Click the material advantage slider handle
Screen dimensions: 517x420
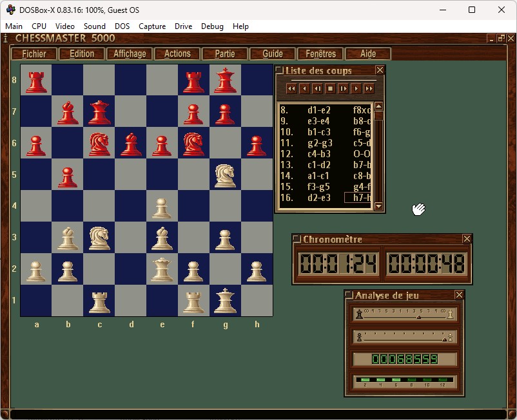coord(419,316)
